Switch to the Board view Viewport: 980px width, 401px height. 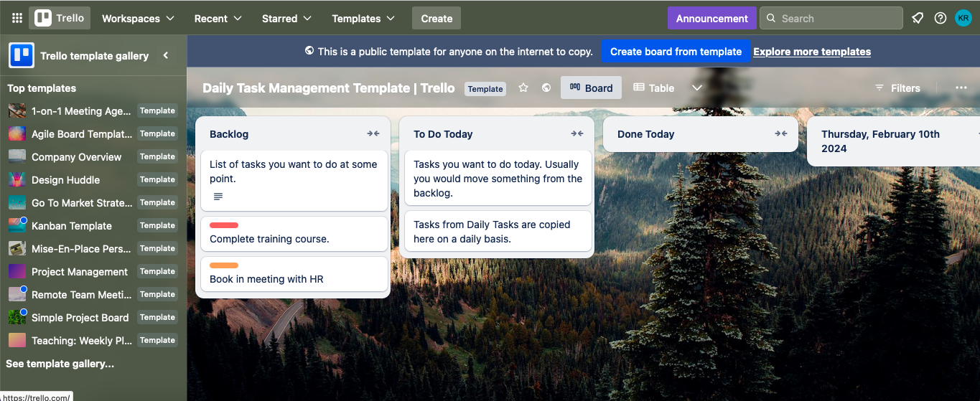(x=591, y=88)
